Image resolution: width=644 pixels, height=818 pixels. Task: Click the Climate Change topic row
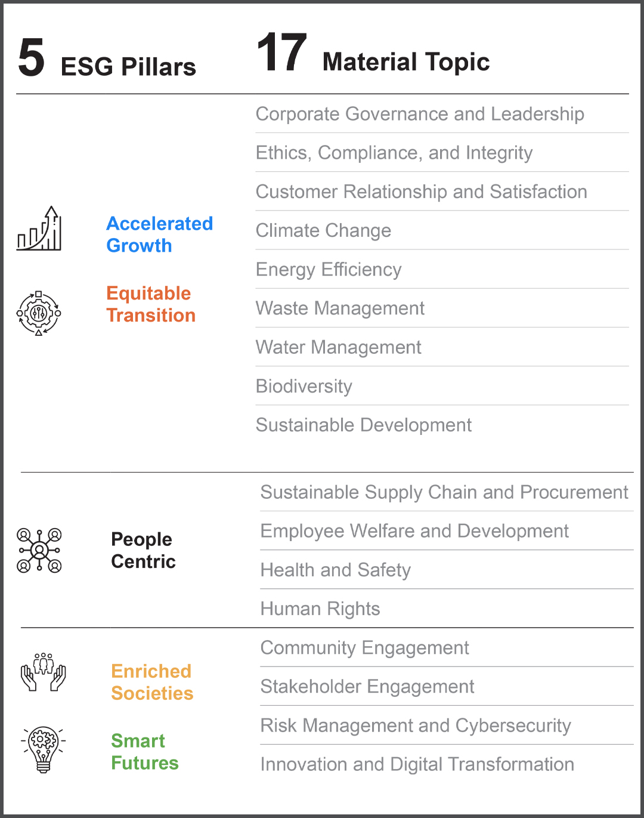click(324, 230)
